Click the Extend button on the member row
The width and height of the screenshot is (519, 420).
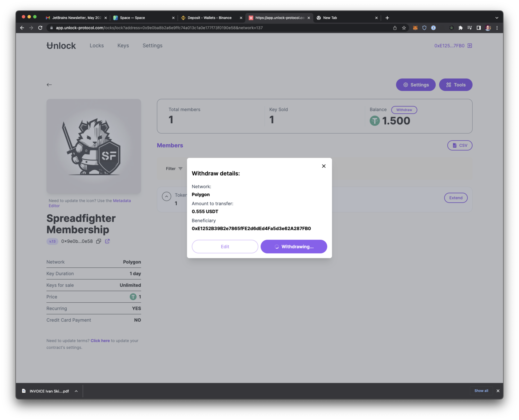pyautogui.click(x=456, y=198)
